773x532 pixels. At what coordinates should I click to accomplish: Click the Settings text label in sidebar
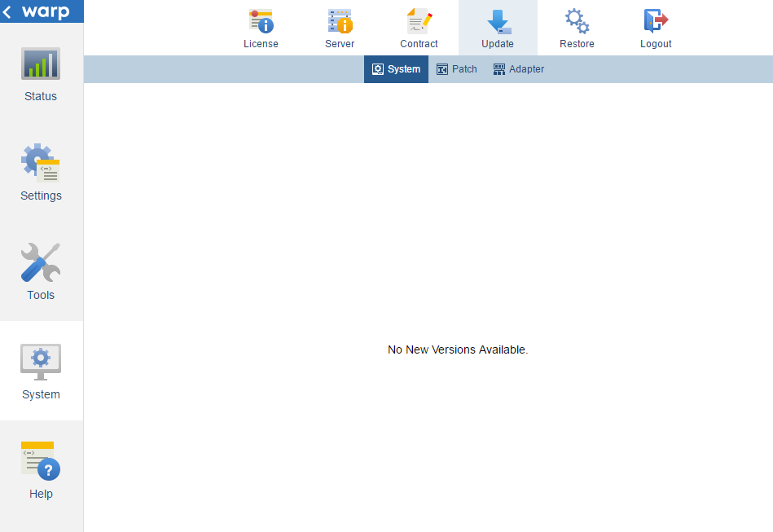click(41, 196)
